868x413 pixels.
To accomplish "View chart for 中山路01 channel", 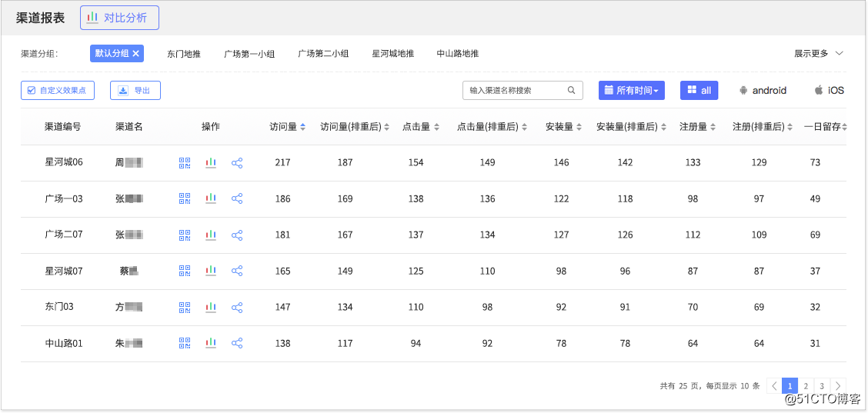I will point(210,344).
